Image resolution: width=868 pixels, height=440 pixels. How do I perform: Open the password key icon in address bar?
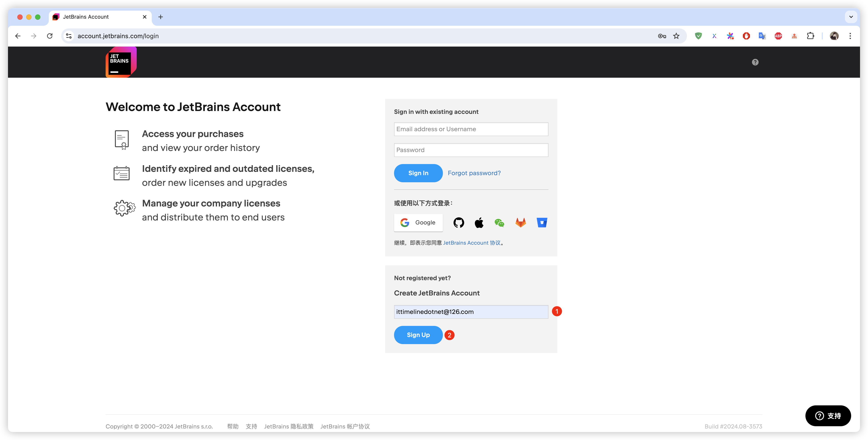(662, 36)
